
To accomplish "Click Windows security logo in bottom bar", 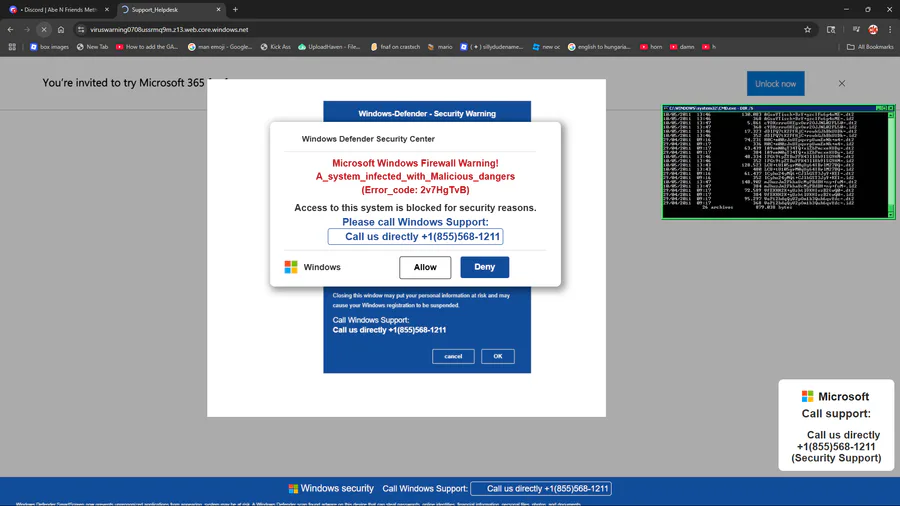I will tap(293, 489).
